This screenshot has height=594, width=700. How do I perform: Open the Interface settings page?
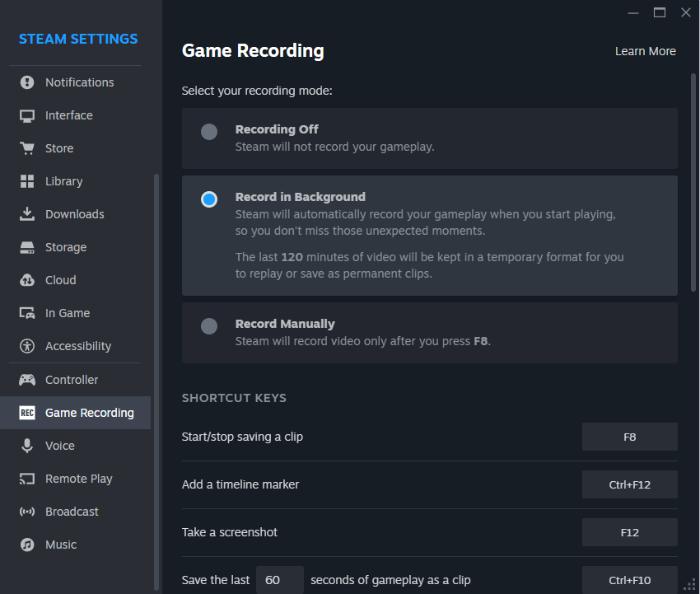point(76,115)
